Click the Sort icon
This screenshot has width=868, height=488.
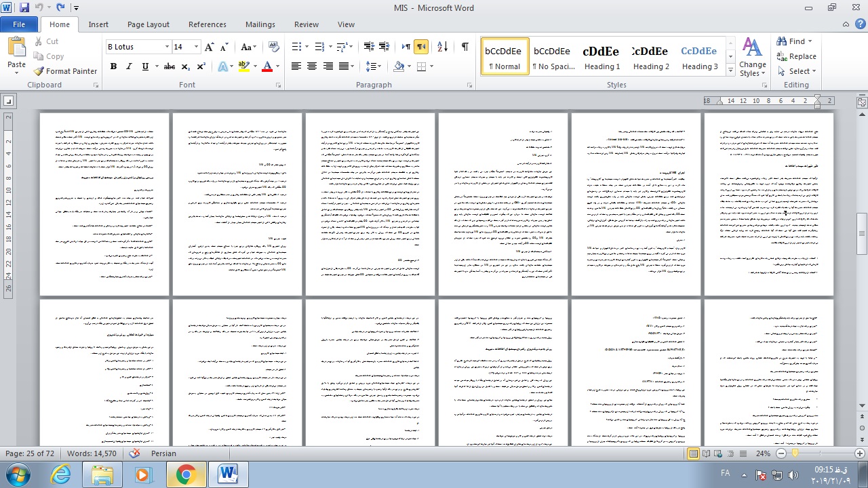pyautogui.click(x=442, y=47)
